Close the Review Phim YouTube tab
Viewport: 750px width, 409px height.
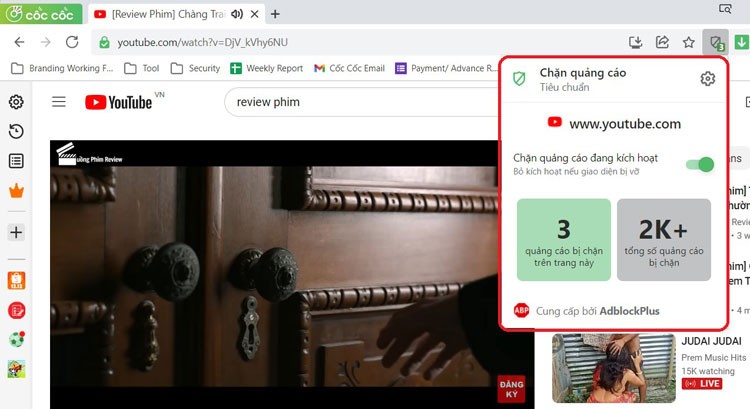click(255, 14)
